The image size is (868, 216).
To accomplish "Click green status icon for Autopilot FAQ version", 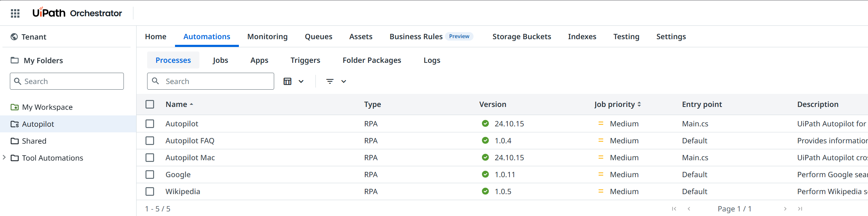I will (x=486, y=140).
